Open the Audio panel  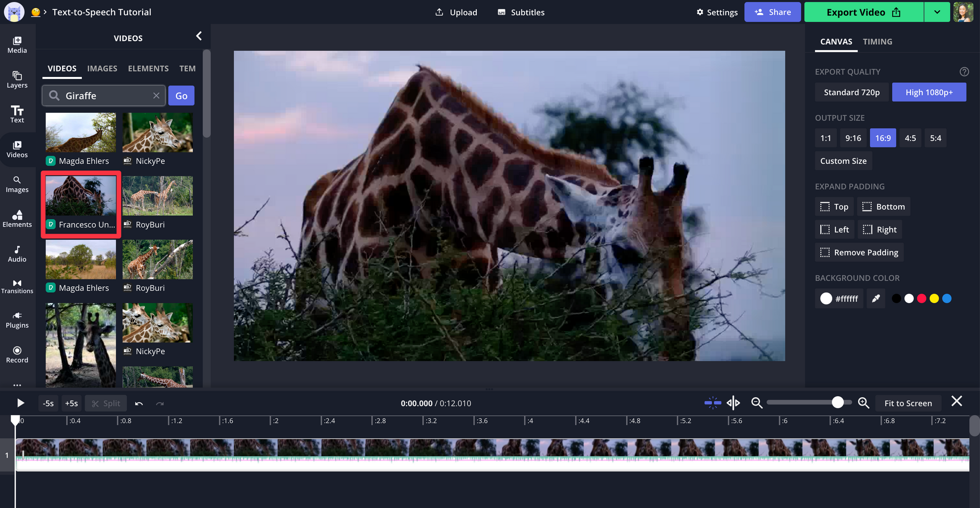click(x=17, y=254)
